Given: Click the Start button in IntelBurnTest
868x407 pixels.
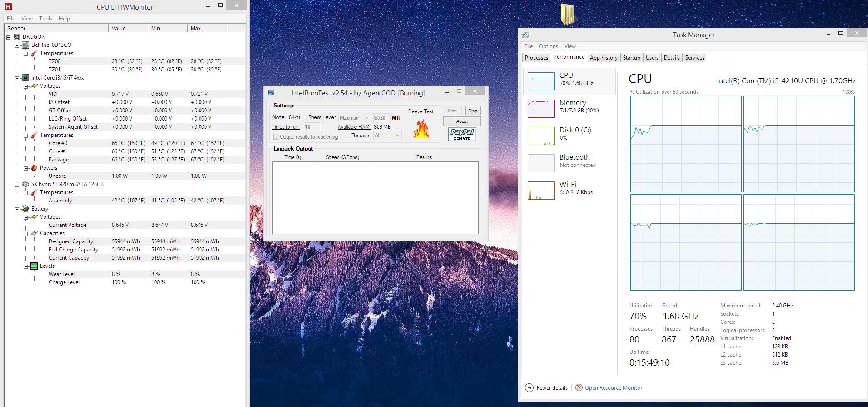Looking at the screenshot, I should 452,111.
